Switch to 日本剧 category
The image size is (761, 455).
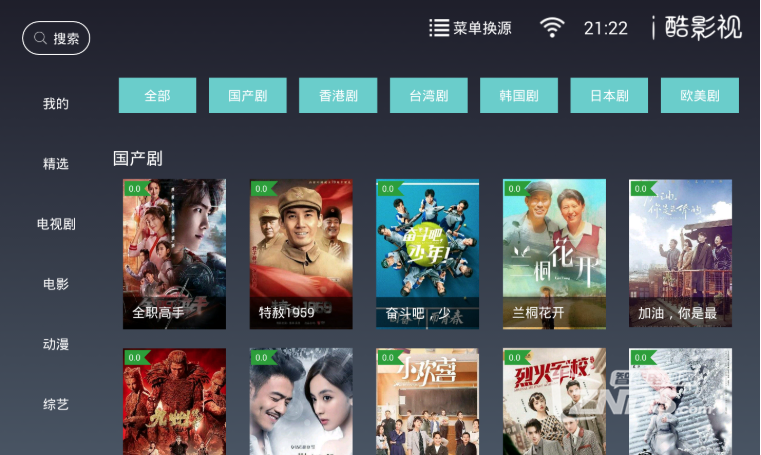pos(609,96)
